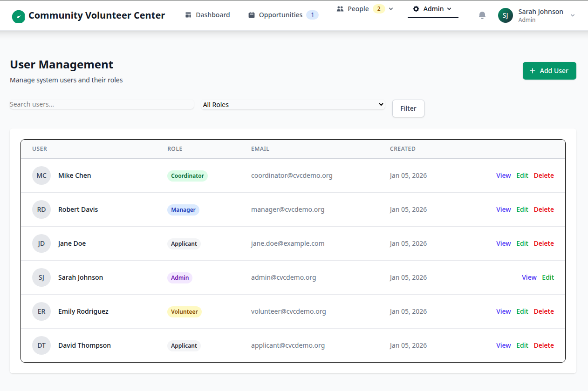Click the Add User button
Screen dimensions: 588x391
(x=549, y=70)
